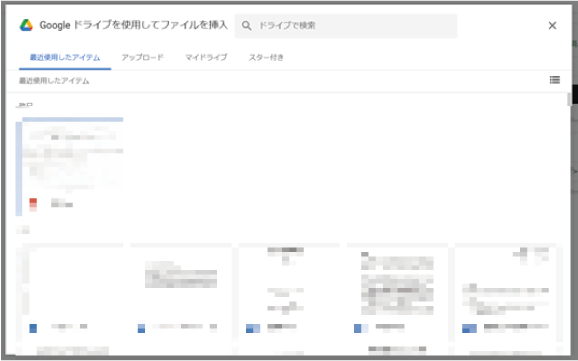The image size is (578, 361).
Task: Switch to list view with the list icon
Action: click(554, 80)
